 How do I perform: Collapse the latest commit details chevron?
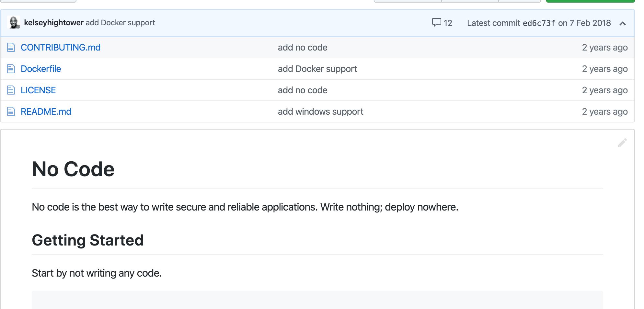coord(622,23)
